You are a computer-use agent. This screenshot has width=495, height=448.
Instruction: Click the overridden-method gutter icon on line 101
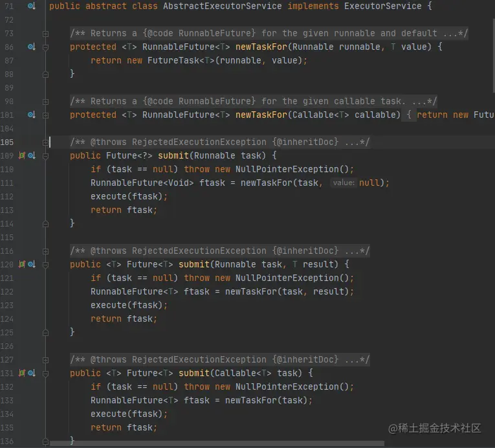(x=31, y=115)
